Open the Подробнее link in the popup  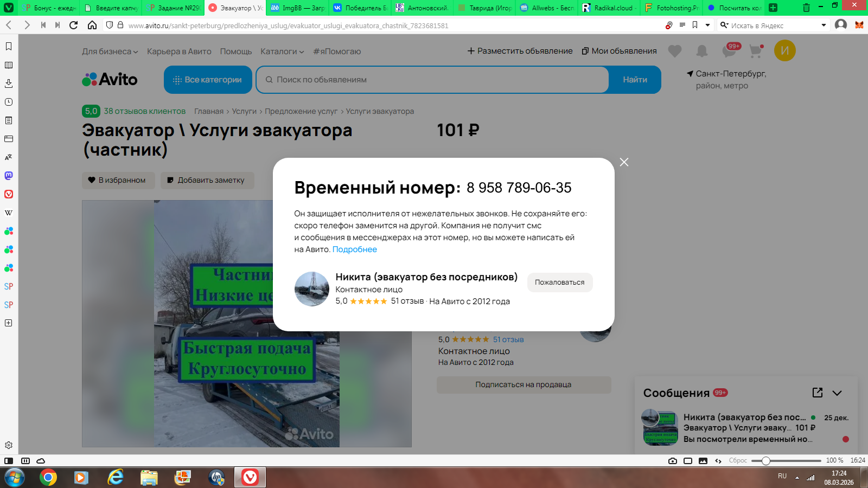click(x=355, y=249)
